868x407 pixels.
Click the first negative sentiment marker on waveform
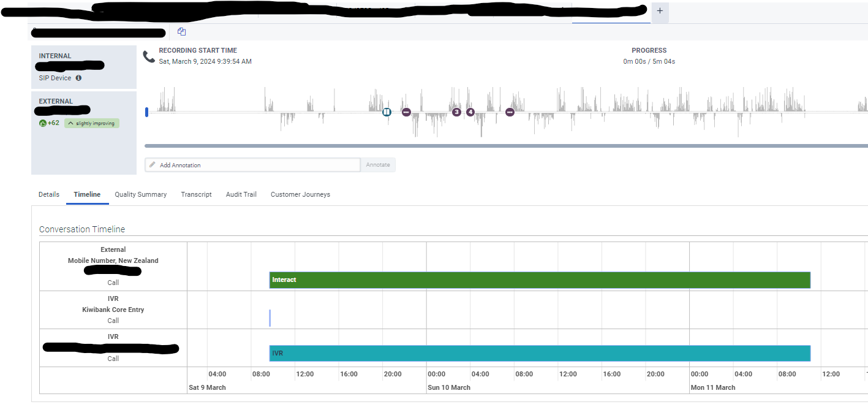coord(406,112)
